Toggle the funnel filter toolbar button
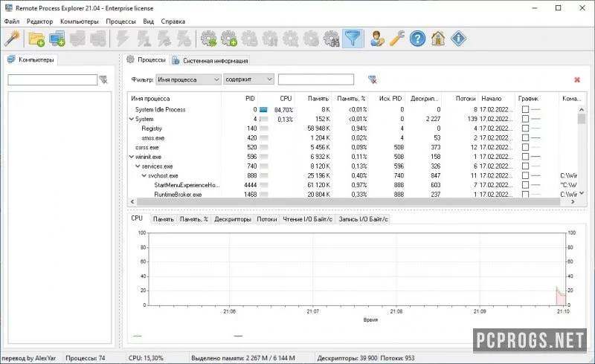The height and width of the screenshot is (364, 595). (353, 39)
